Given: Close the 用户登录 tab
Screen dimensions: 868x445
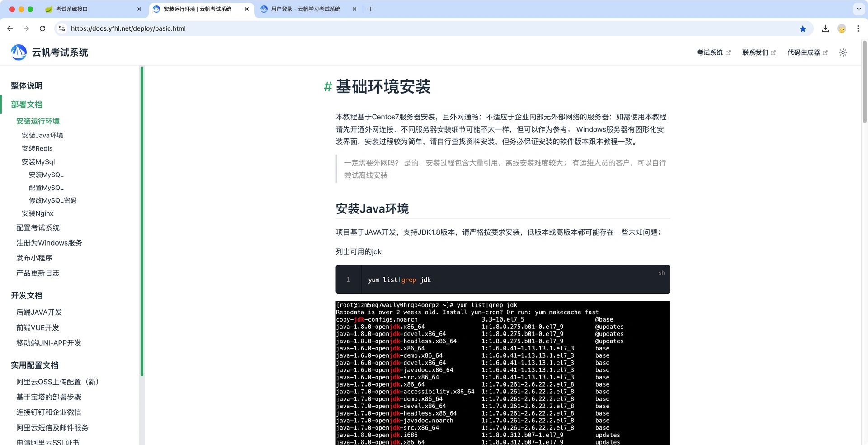Looking at the screenshot, I should (x=354, y=9).
